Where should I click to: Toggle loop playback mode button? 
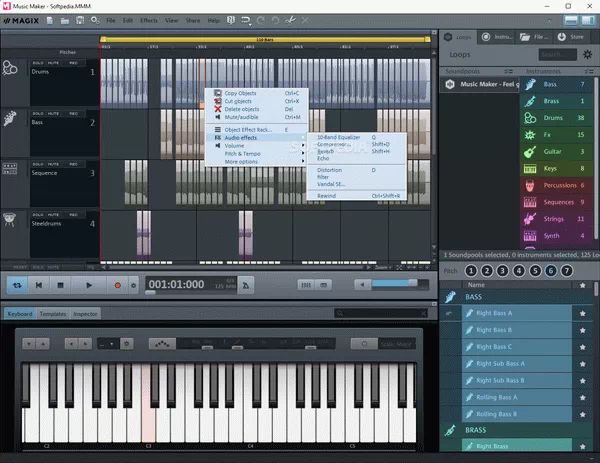tap(17, 285)
